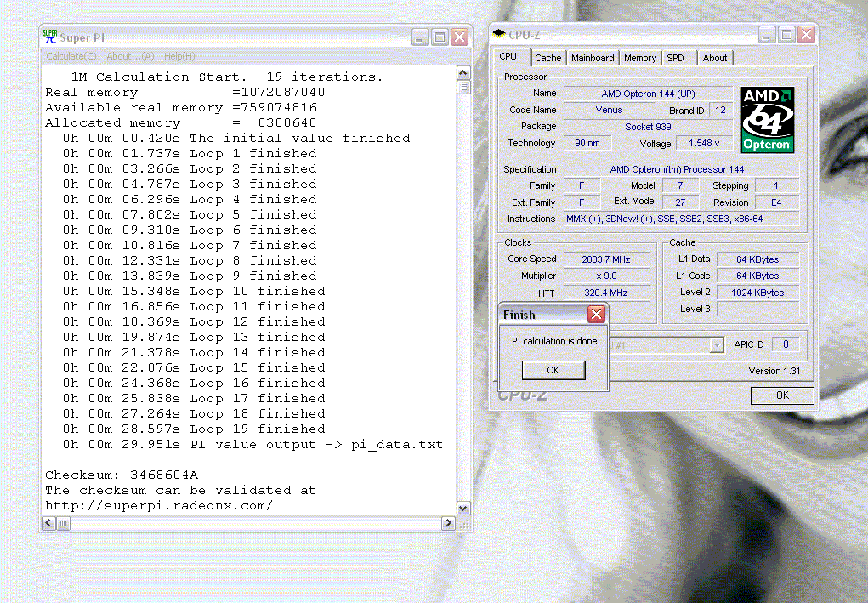
Task: Click the PI calculation is done! message
Action: pyautogui.click(x=556, y=341)
